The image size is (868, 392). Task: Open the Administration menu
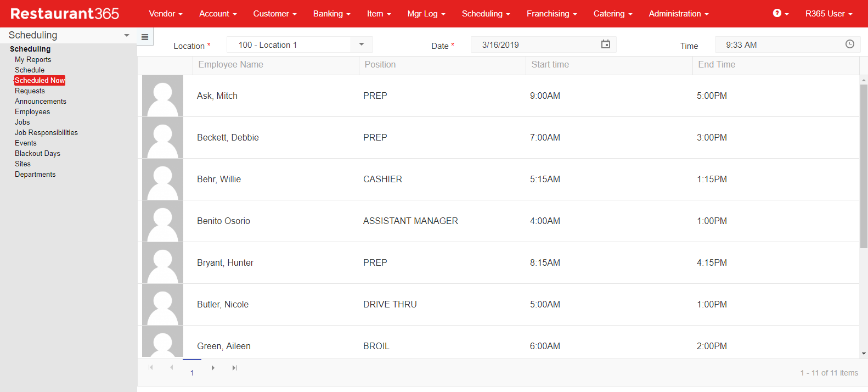click(x=679, y=14)
